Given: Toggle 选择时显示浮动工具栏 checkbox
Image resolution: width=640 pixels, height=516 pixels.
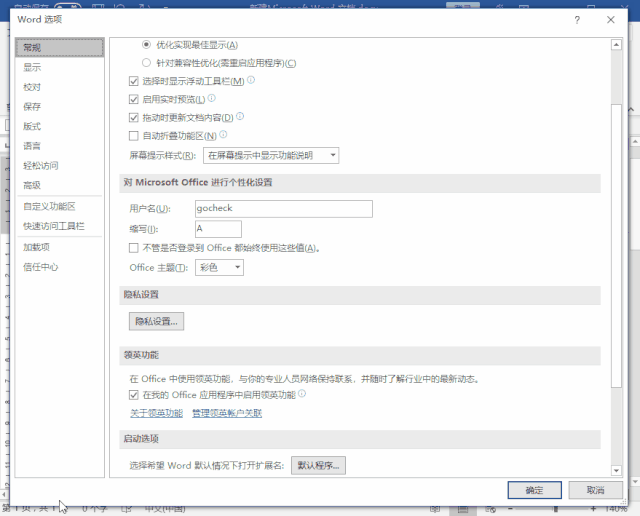Looking at the screenshot, I should point(133,81).
